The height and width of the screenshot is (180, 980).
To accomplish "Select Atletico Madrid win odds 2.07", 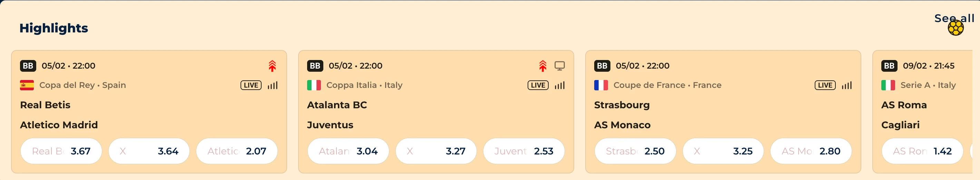I will click(237, 151).
